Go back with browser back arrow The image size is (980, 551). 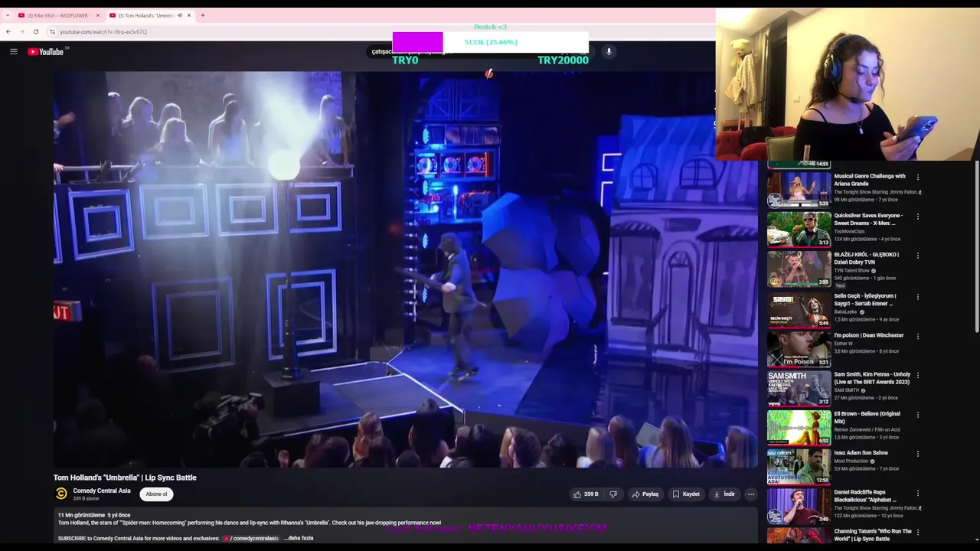click(x=8, y=31)
